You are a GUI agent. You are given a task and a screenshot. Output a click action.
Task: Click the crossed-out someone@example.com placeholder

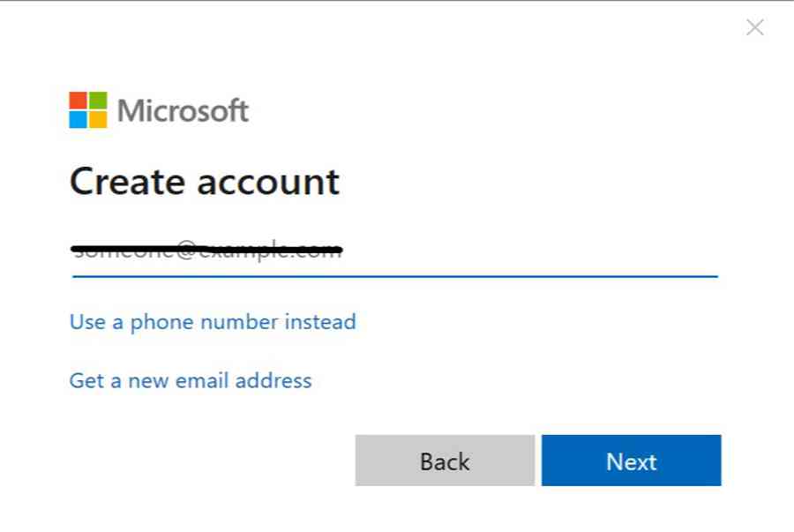point(206,250)
